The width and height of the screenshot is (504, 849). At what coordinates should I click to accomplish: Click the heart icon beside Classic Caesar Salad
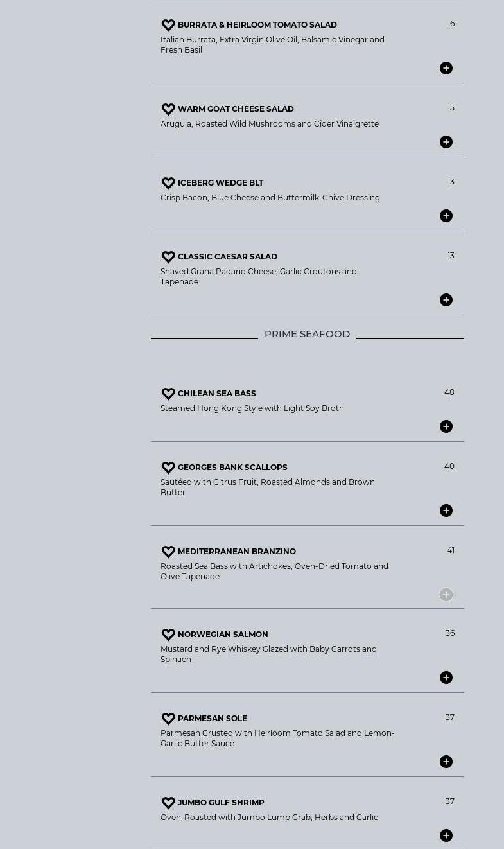tap(168, 257)
